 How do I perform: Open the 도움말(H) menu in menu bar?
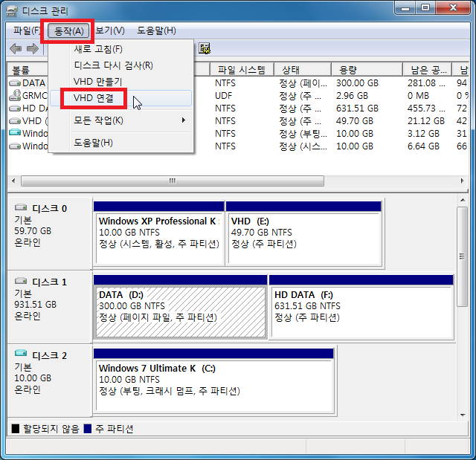click(156, 30)
